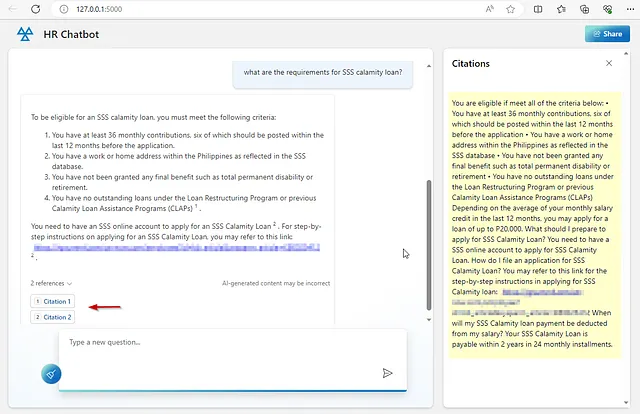Clear chat with the broom icon

(51, 374)
